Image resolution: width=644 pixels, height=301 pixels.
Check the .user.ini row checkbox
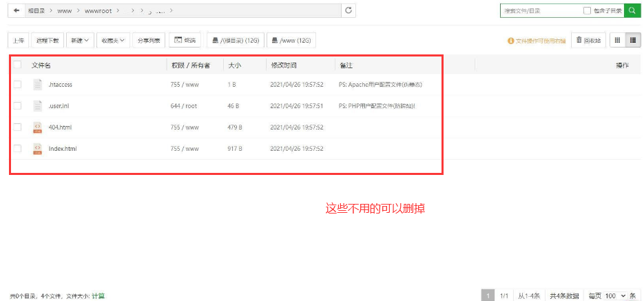pos(17,105)
